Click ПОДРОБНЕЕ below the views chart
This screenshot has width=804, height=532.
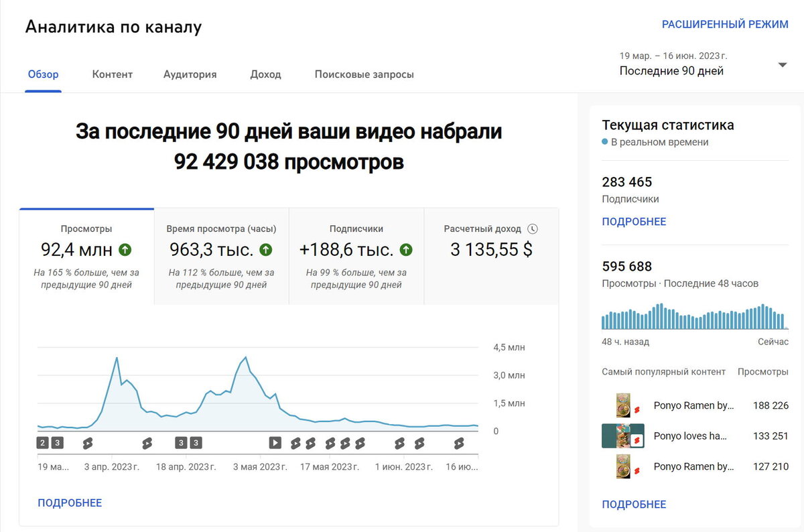[x=70, y=503]
